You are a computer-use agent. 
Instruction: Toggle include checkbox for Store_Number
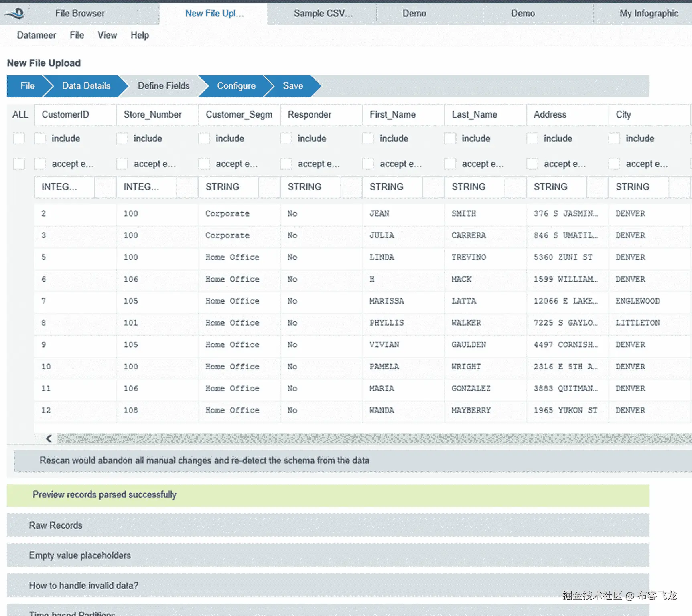122,139
